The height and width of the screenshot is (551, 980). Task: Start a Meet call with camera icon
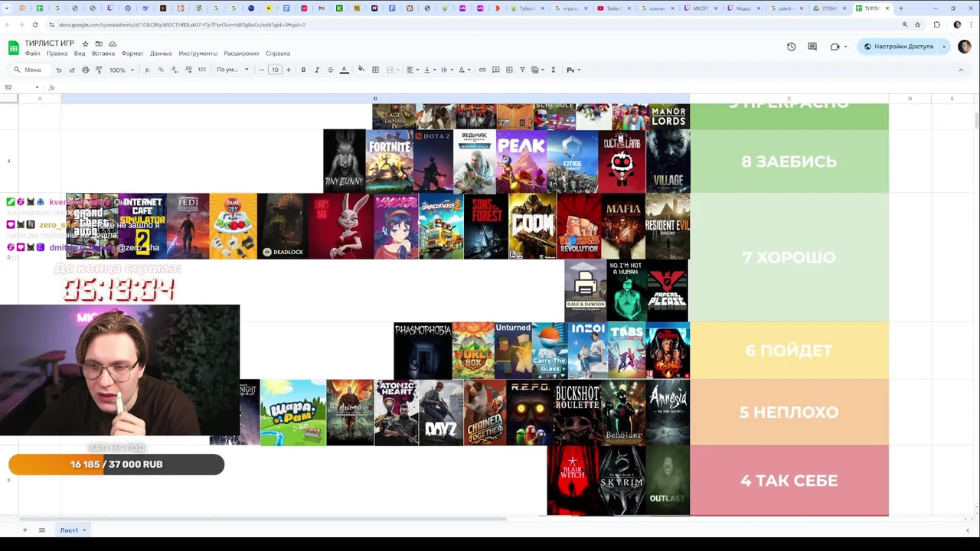point(835,47)
